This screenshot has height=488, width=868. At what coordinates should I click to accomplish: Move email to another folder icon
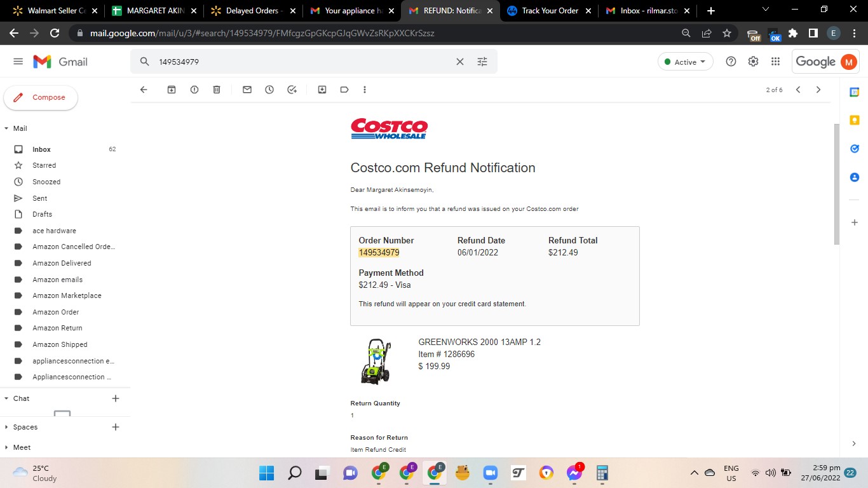click(322, 90)
